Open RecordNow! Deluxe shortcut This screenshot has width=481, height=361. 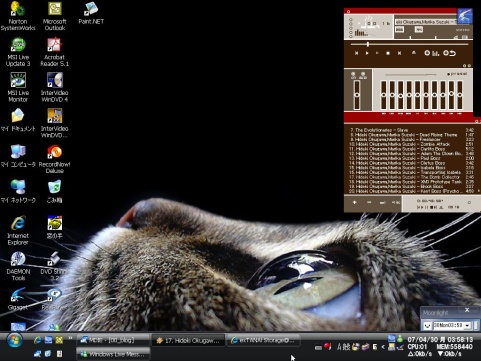click(55, 159)
